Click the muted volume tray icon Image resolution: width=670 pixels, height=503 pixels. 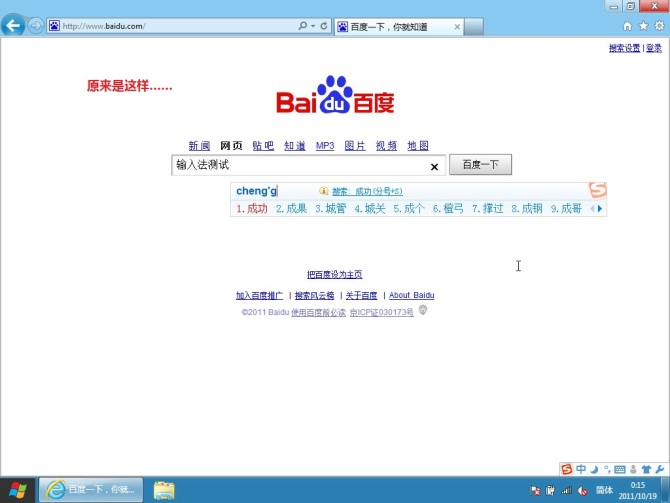pos(582,491)
